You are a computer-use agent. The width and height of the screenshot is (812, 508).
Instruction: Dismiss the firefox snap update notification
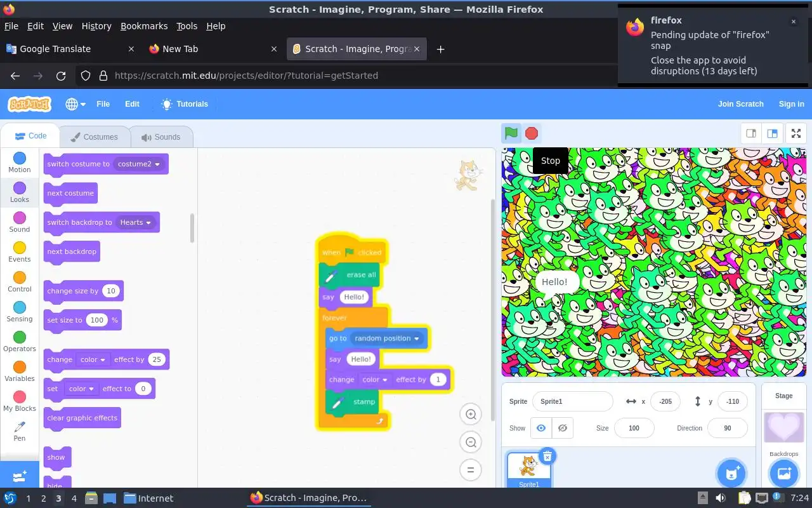pos(793,22)
